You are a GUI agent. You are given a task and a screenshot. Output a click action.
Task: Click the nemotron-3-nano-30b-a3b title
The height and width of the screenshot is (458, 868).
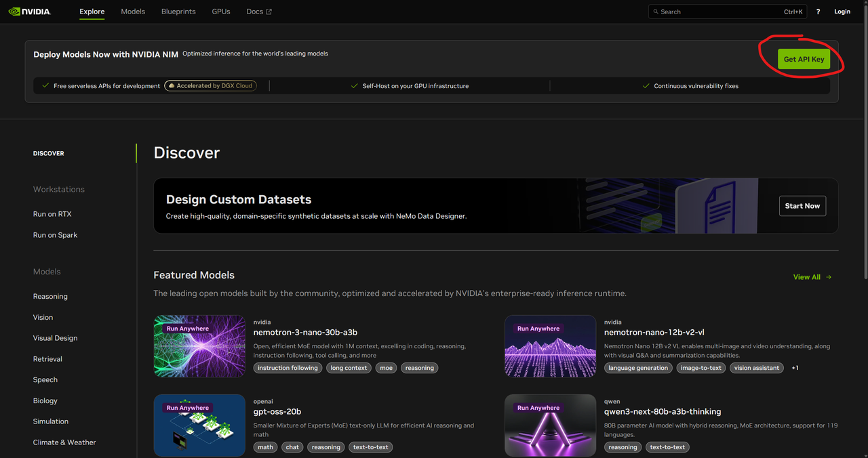click(305, 333)
